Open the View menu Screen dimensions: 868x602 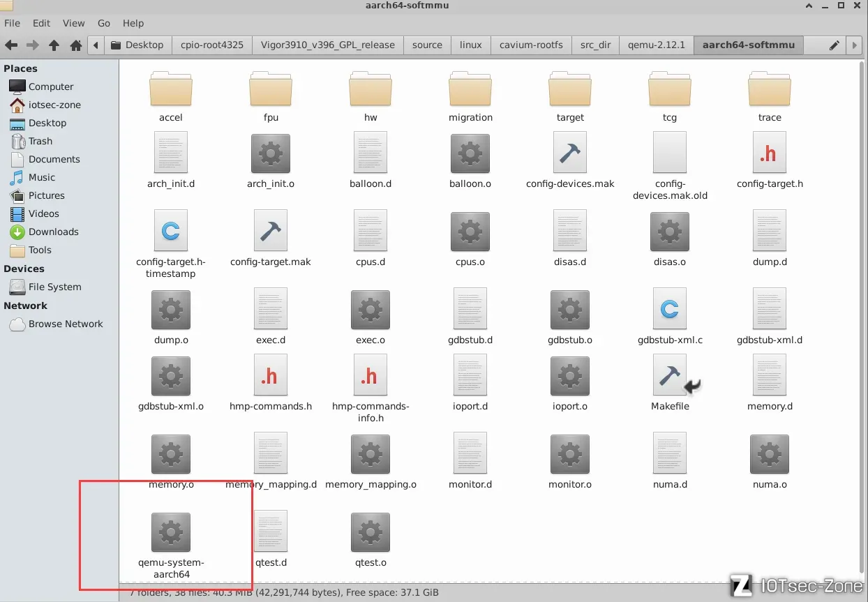click(73, 23)
